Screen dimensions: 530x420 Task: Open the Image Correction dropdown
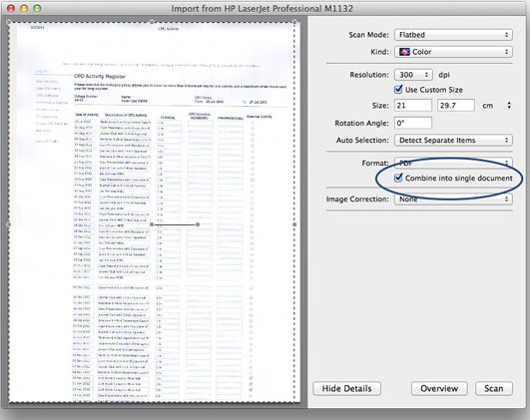[453, 199]
